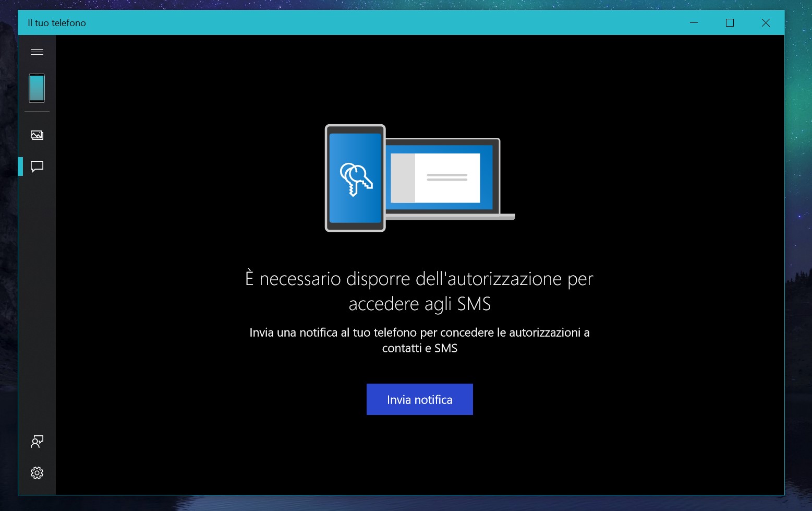Open Settings gear in sidebar
The height and width of the screenshot is (511, 812).
coord(37,473)
